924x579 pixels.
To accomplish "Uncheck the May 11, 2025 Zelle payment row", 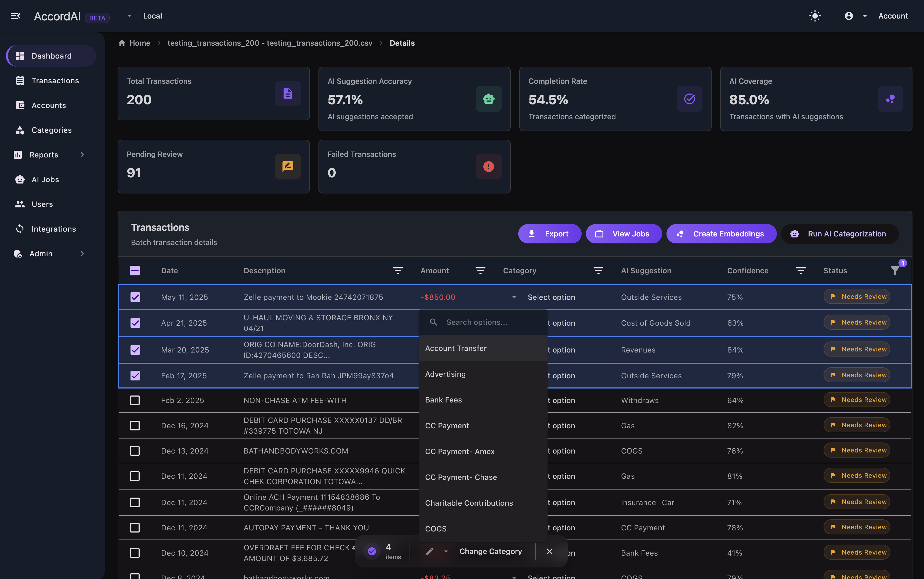I will point(135,297).
